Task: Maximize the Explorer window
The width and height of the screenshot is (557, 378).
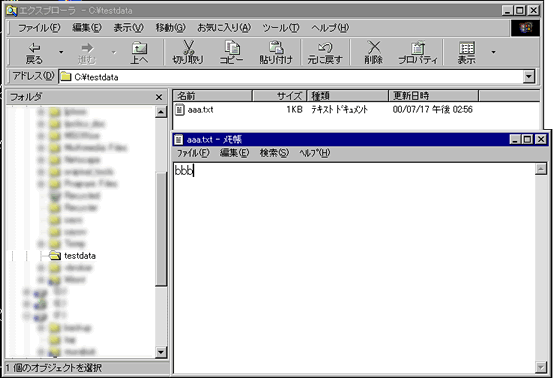Action: tap(520, 10)
